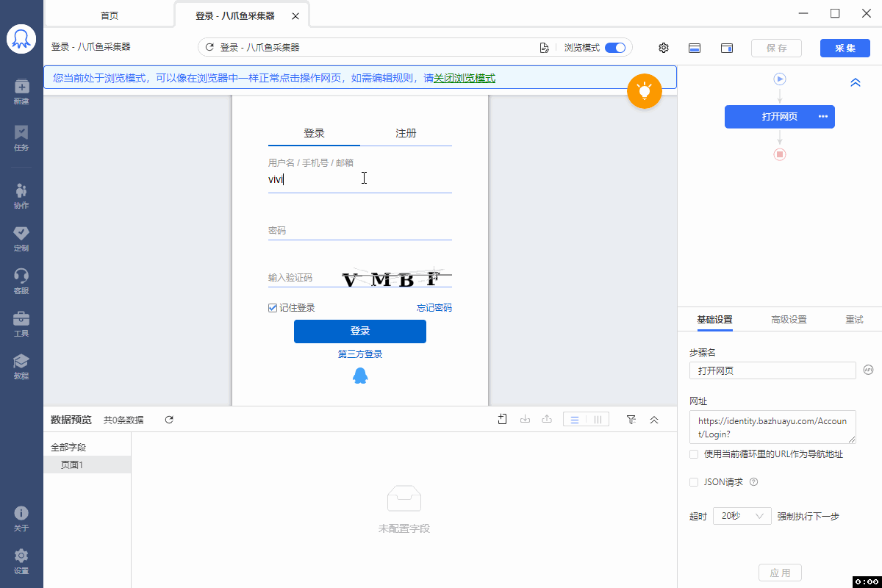Screen dimensions: 882x588
Task: Click the 采集 button
Action: coord(845,48)
